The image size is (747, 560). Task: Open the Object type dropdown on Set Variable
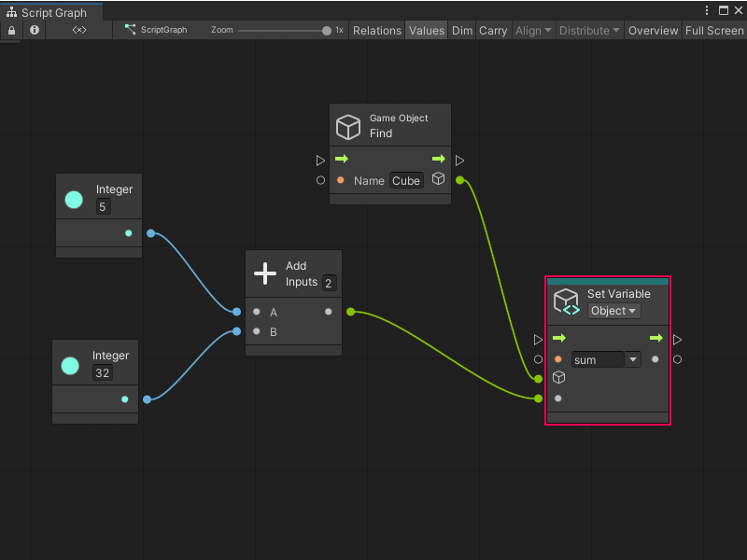(613, 311)
